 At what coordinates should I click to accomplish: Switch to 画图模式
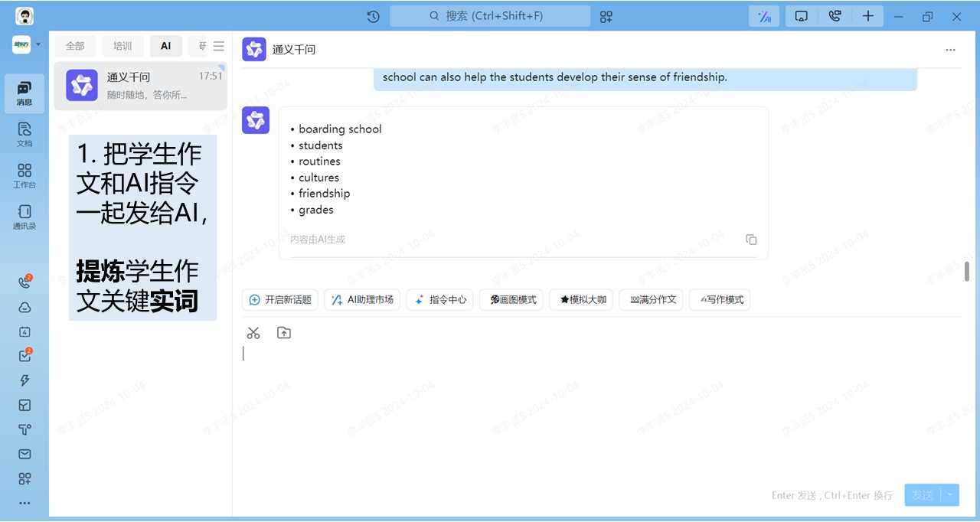[511, 300]
